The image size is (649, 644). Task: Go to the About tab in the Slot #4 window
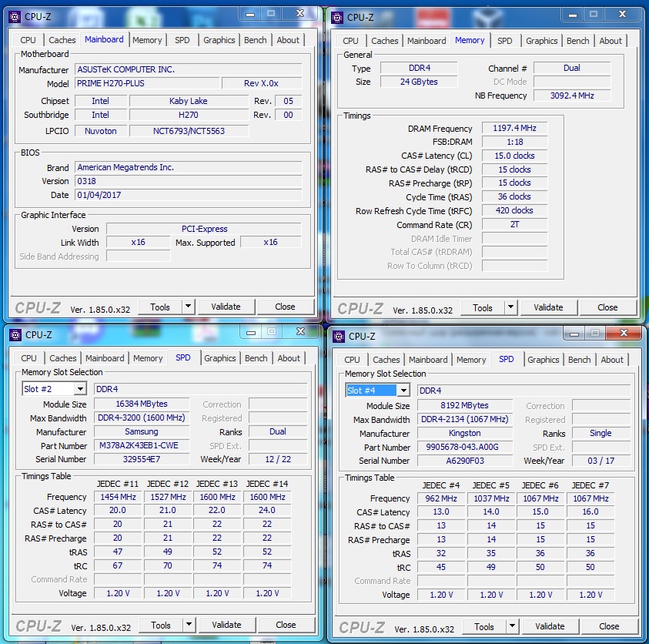click(x=612, y=360)
